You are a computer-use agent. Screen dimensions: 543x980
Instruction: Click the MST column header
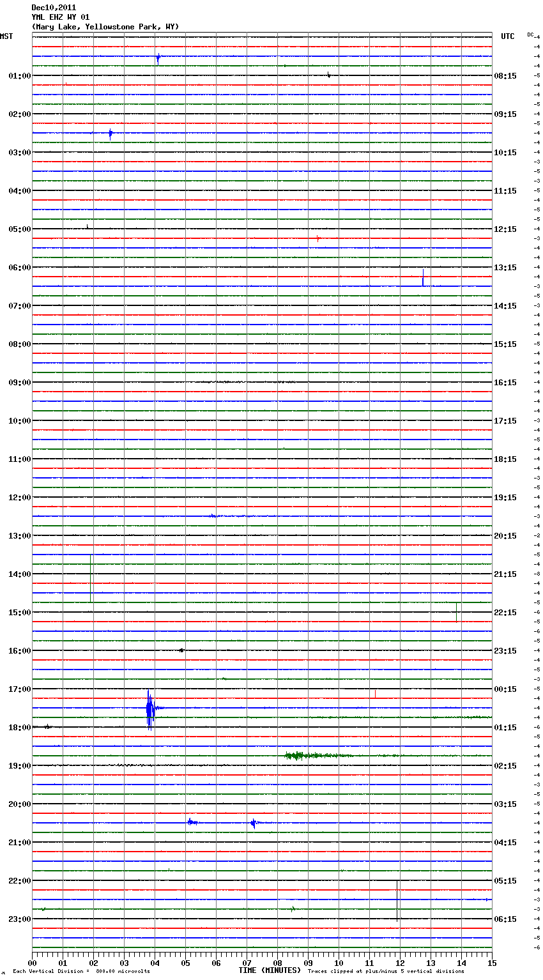pos(6,36)
